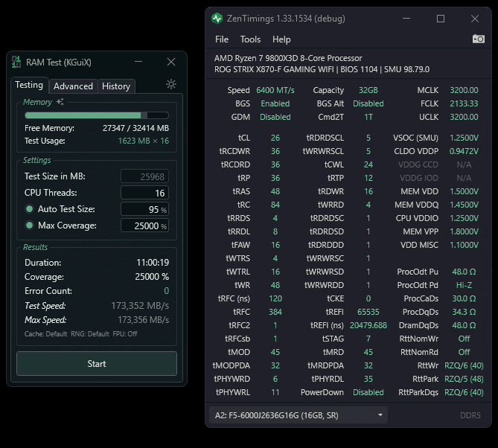Click the Error Count 0 value
This screenshot has width=498, height=448.
point(167,291)
